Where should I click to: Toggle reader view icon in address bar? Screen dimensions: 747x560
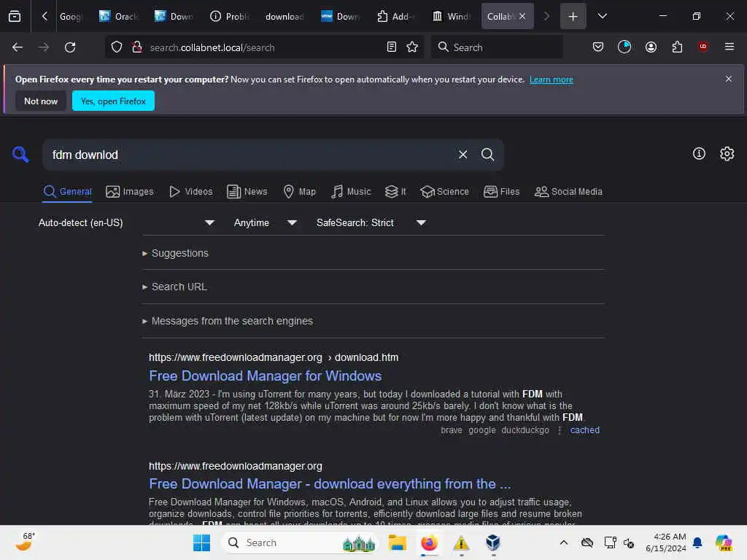(392, 47)
